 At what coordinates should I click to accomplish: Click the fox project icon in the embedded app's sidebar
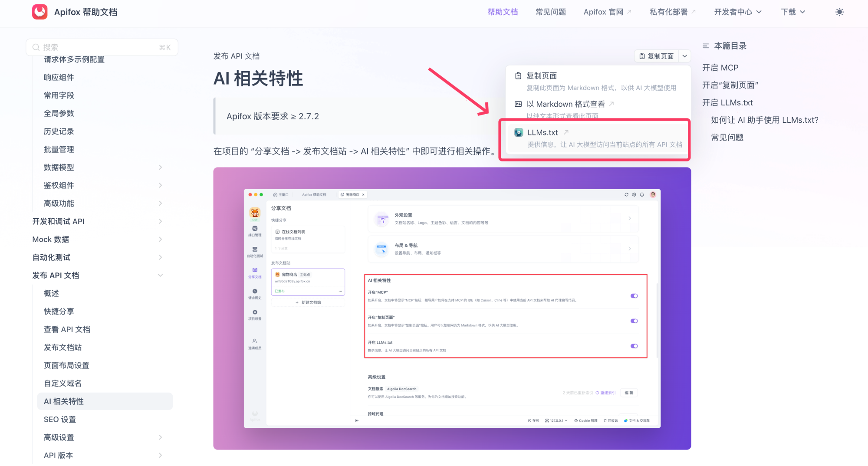coord(255,213)
